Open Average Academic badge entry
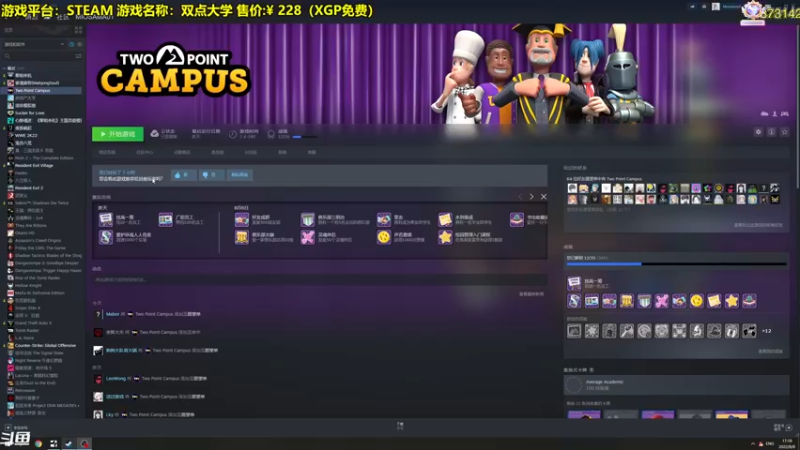This screenshot has height=450, width=800. tap(677, 385)
